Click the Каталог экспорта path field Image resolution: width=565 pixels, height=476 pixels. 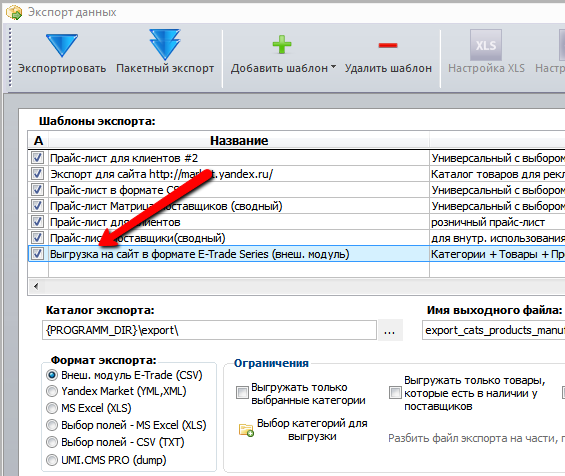tap(209, 330)
